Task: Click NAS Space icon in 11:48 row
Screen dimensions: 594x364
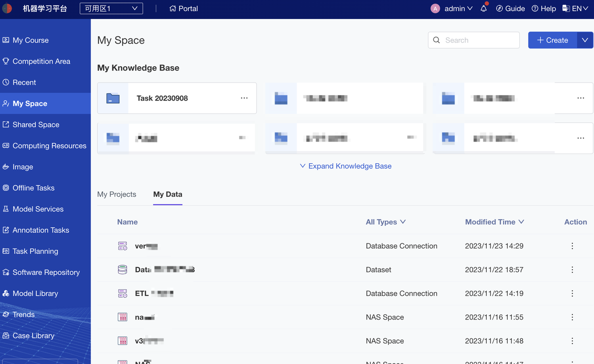Action: pyautogui.click(x=123, y=341)
